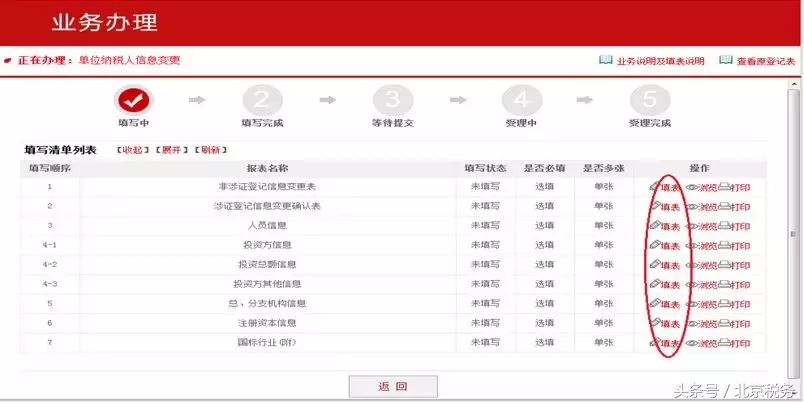This screenshot has width=804, height=404.
Task: Print the 人员信息 form
Action: pyautogui.click(x=734, y=227)
